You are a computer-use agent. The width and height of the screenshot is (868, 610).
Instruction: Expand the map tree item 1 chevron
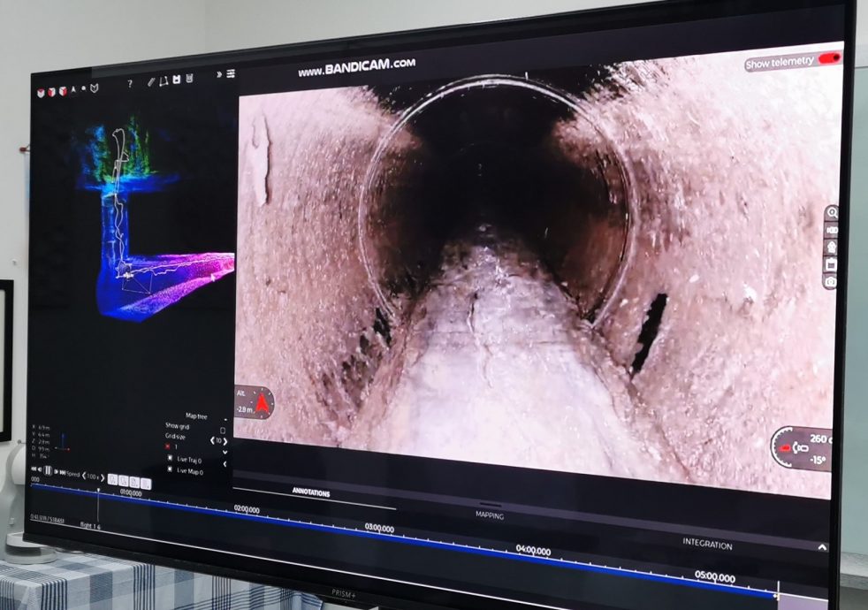[225, 452]
